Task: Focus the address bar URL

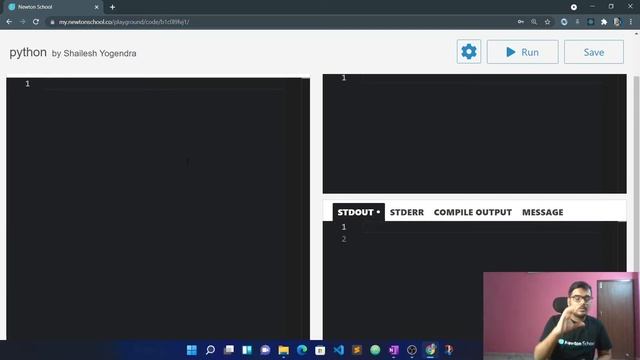Action: (124, 22)
